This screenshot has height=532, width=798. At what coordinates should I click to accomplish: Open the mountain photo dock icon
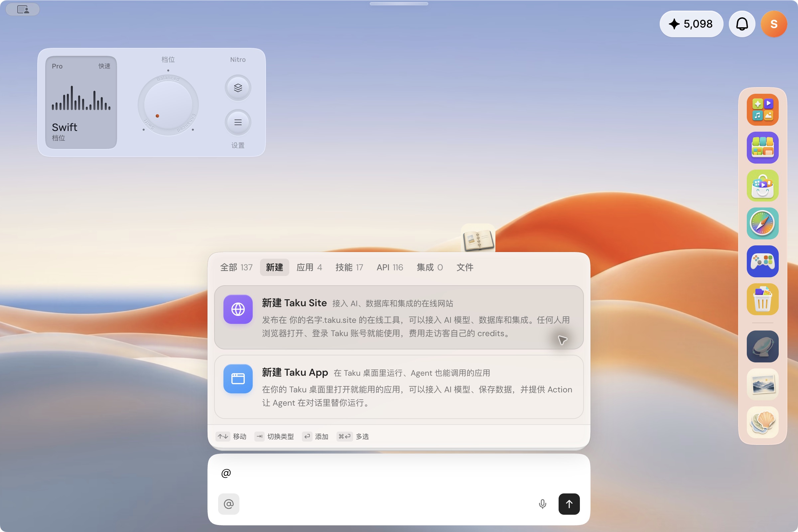(762, 384)
